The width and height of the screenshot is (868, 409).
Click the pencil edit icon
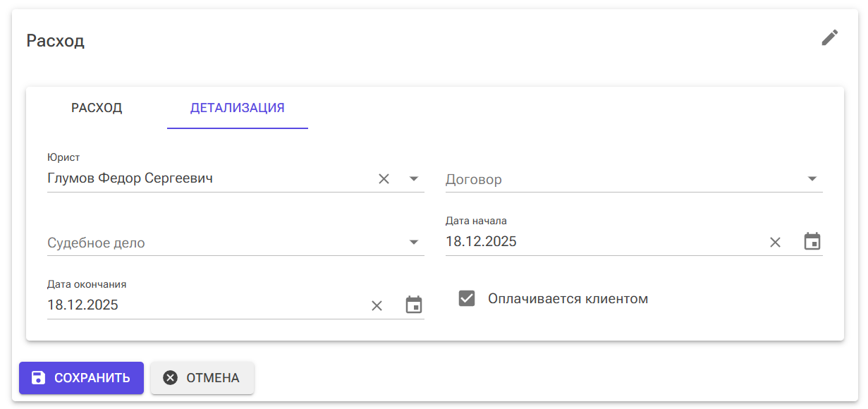click(x=829, y=37)
